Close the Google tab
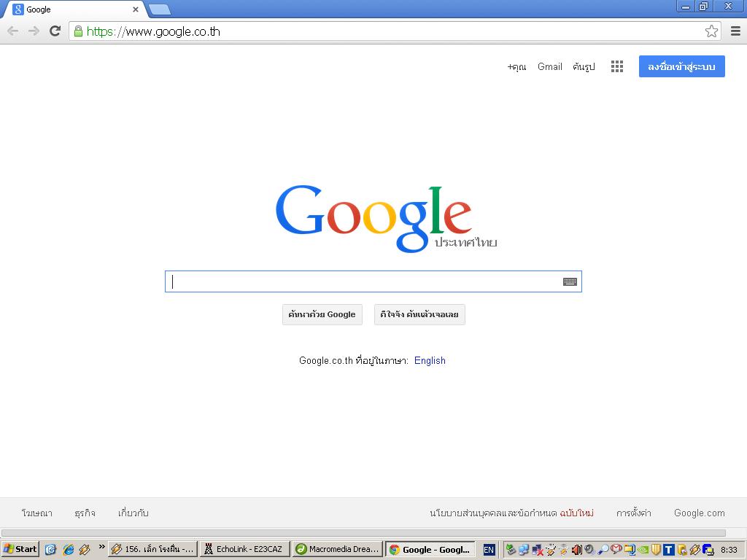747x560 pixels. click(x=135, y=9)
